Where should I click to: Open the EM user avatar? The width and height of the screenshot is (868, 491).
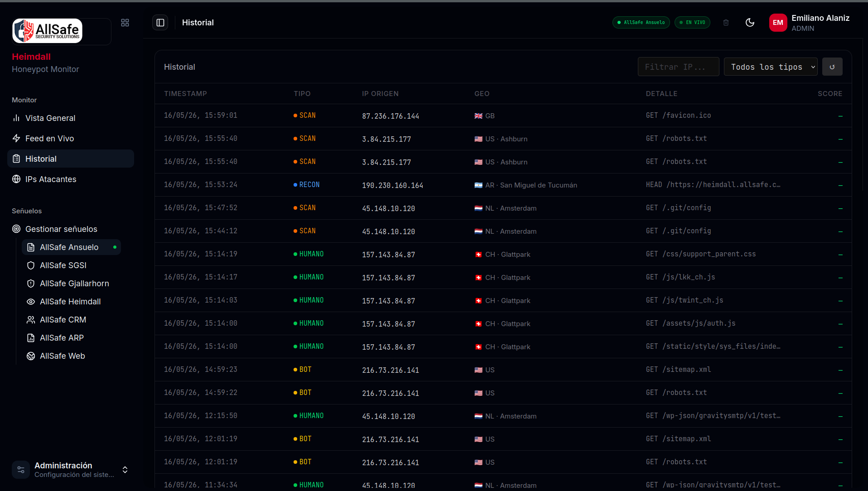[x=778, y=23]
